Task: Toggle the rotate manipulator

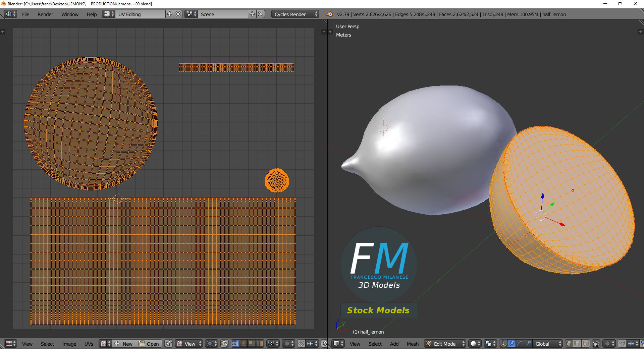Action: [520, 344]
